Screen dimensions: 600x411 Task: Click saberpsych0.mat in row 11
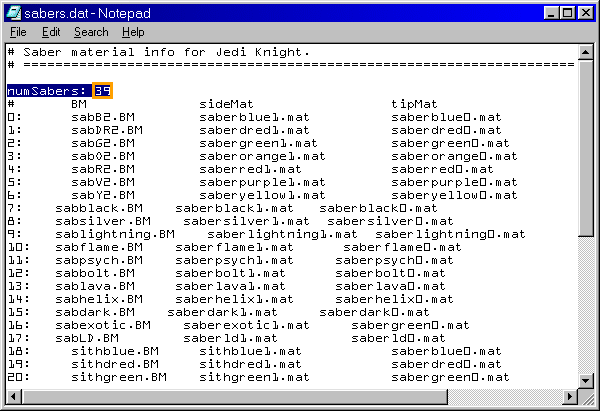coord(394,260)
